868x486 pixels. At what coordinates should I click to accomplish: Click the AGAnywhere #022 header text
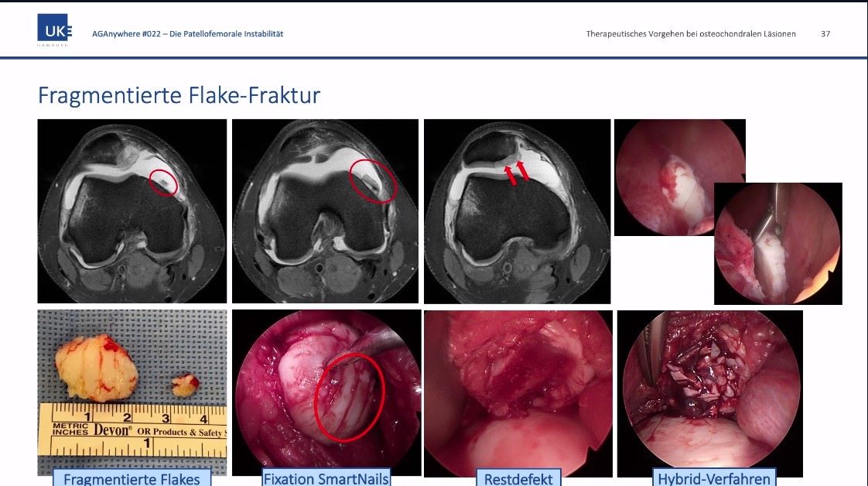[187, 34]
